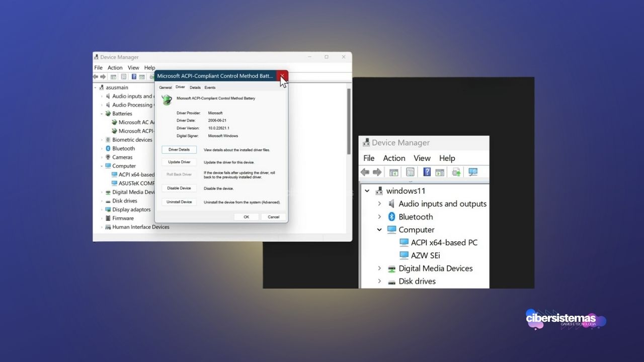Collapse Batteries node in asusmain tree

click(x=102, y=114)
